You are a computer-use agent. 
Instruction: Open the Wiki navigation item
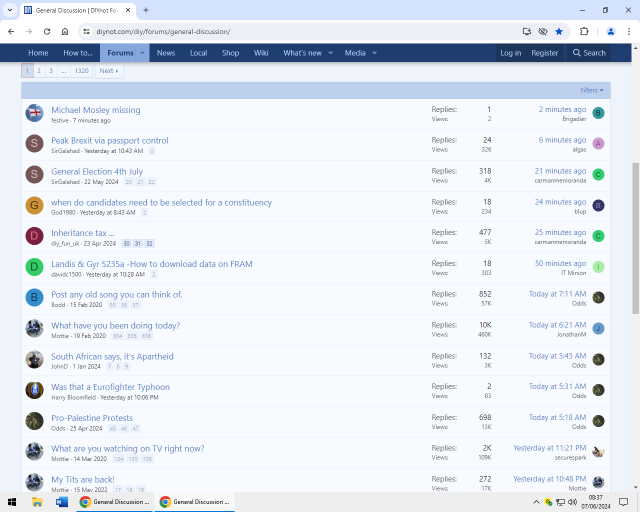click(261, 53)
